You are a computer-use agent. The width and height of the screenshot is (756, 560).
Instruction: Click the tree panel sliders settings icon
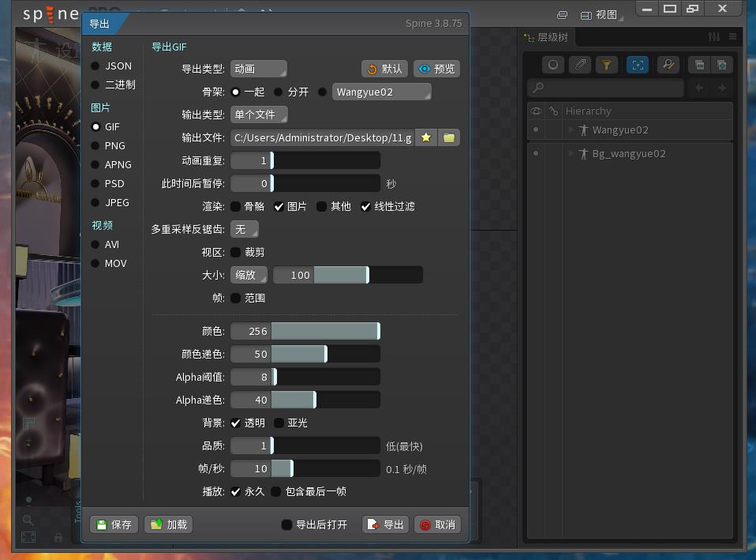point(714,36)
